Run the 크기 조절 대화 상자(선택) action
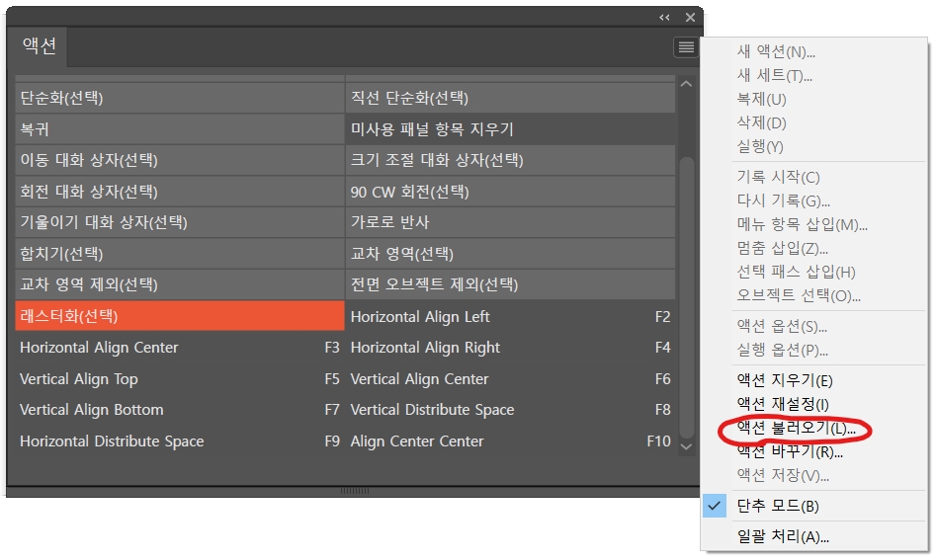 click(x=510, y=160)
